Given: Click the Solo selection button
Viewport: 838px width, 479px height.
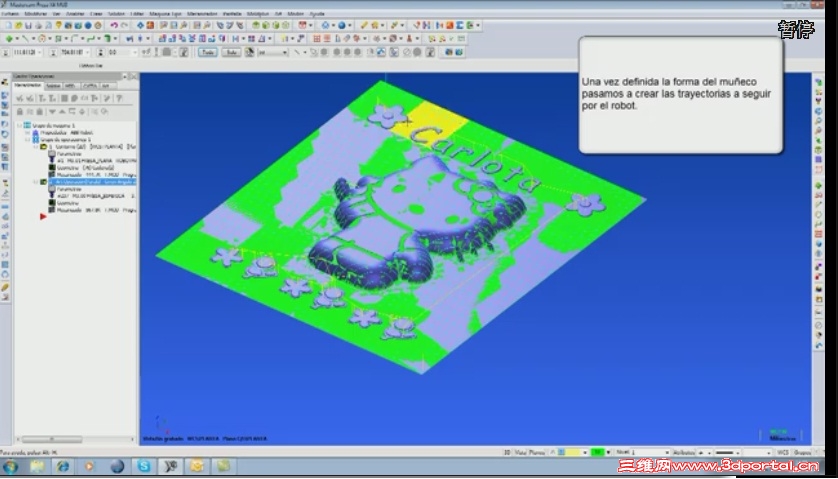Looking at the screenshot, I should [231, 52].
